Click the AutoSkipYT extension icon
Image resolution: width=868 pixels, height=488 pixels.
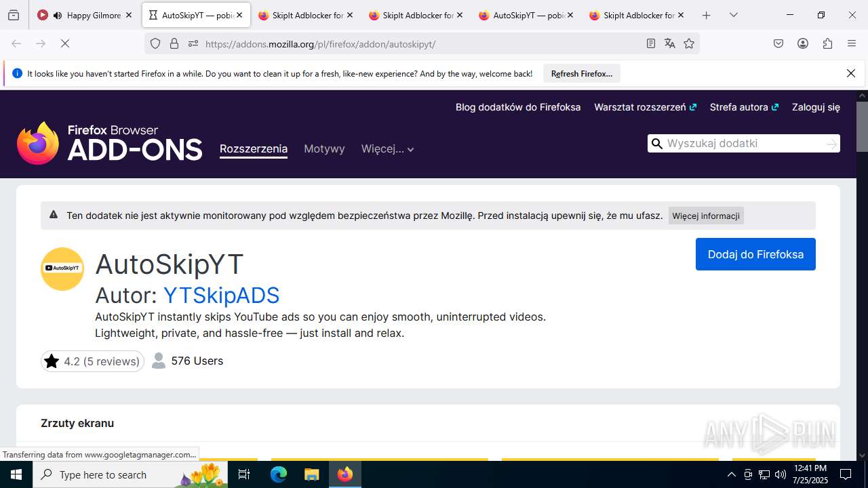62,268
